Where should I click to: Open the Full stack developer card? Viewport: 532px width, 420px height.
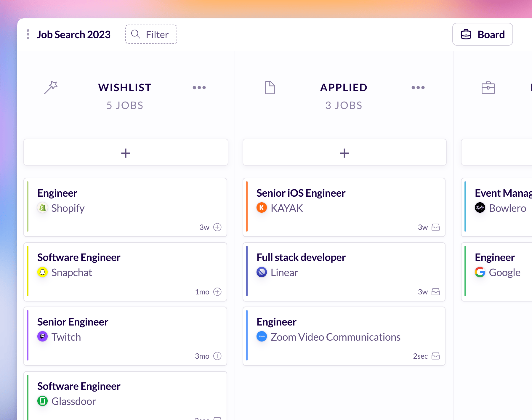click(x=344, y=272)
